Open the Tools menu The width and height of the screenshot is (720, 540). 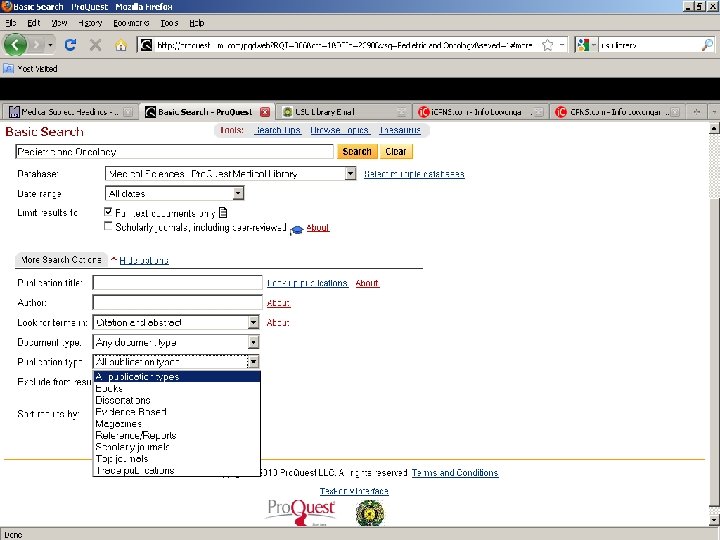click(169, 22)
